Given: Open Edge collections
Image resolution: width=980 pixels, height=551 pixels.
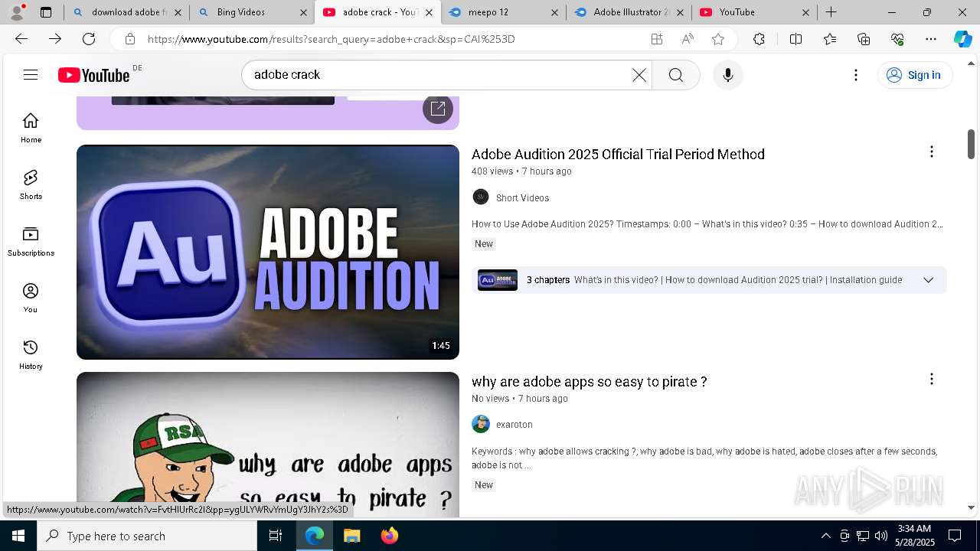Looking at the screenshot, I should click(864, 39).
